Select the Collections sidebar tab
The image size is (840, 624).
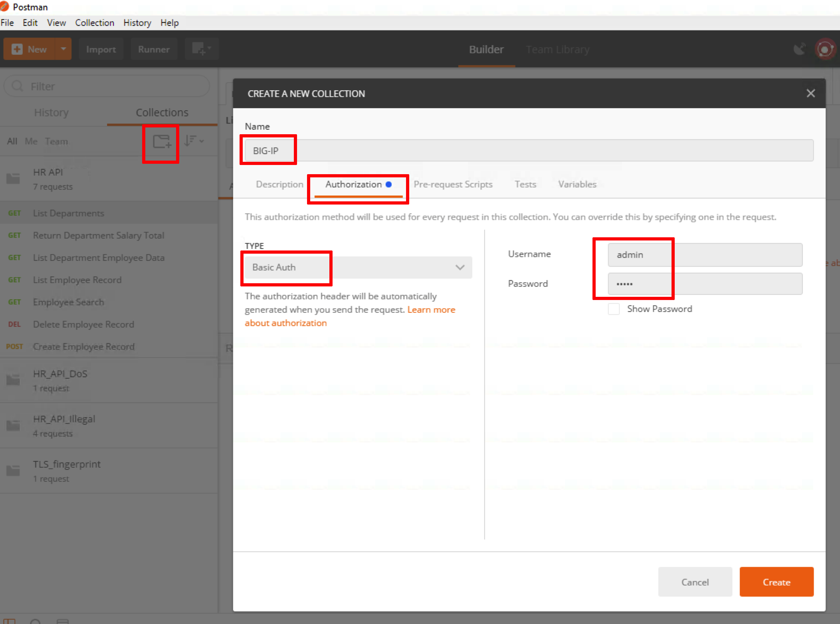point(162,113)
